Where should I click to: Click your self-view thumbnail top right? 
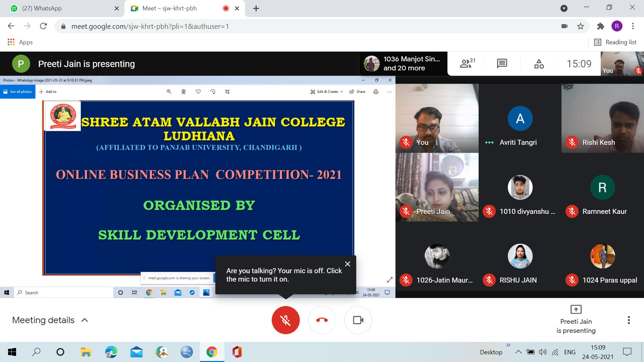622,63
